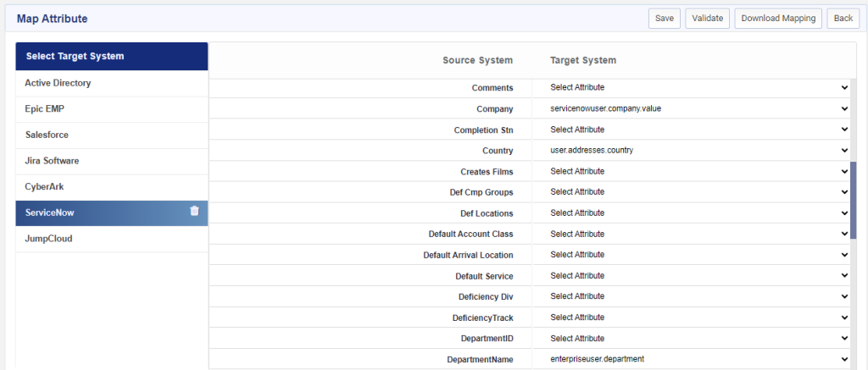Select Active Directory target system
Image resolution: width=868 pixels, height=370 pixels.
click(x=112, y=84)
